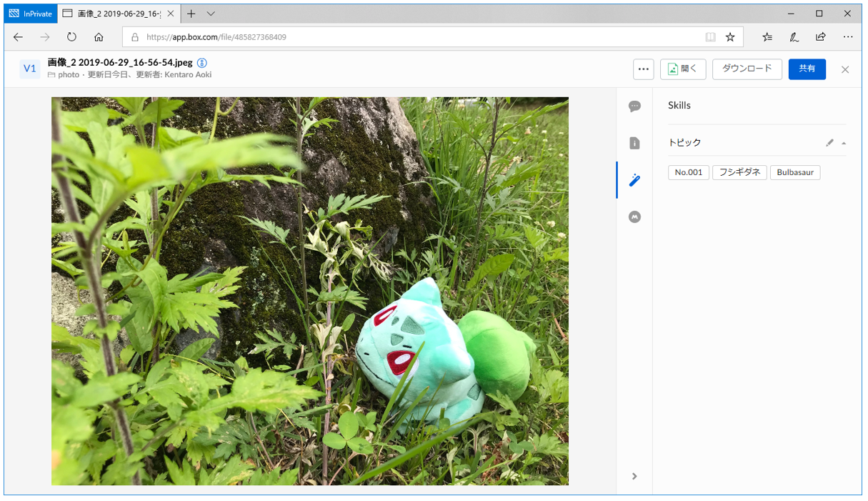Open the browser home page icon
Screen dimensions: 868x501
point(99,37)
